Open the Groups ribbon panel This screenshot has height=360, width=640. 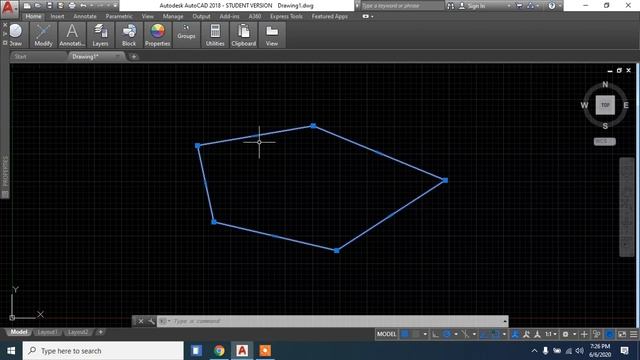pos(186,35)
